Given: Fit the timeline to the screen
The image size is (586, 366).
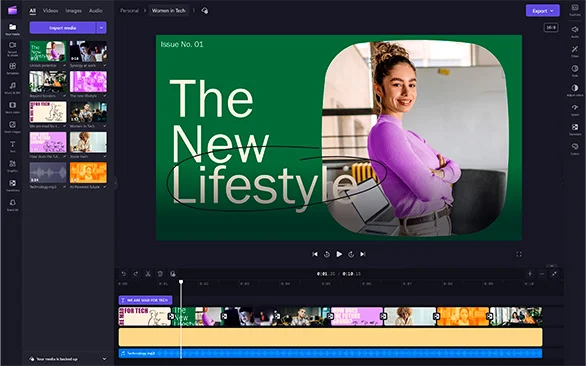Looking at the screenshot, I should 554,274.
